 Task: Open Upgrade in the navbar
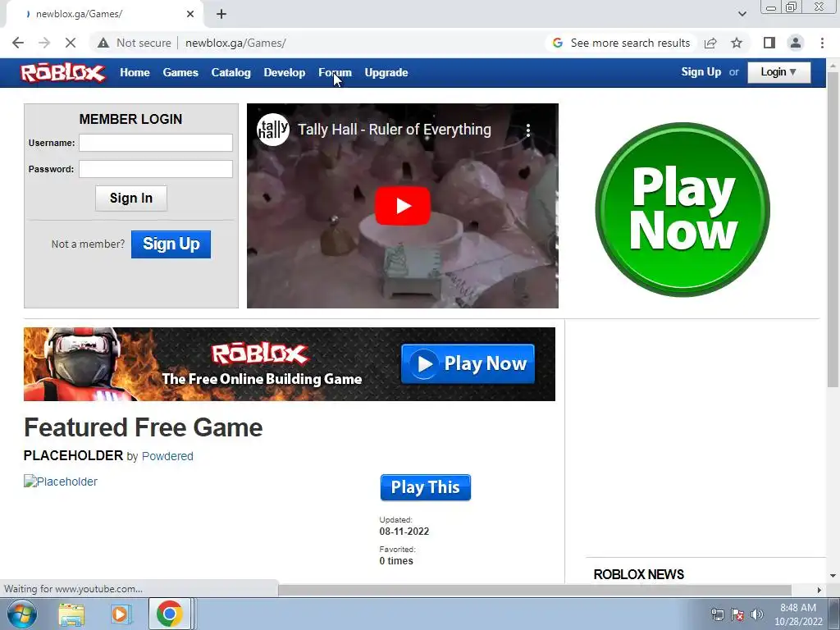[386, 72]
